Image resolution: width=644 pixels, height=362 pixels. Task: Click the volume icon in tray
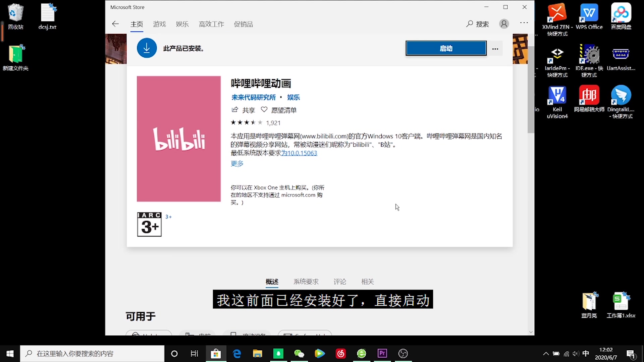[576, 354]
